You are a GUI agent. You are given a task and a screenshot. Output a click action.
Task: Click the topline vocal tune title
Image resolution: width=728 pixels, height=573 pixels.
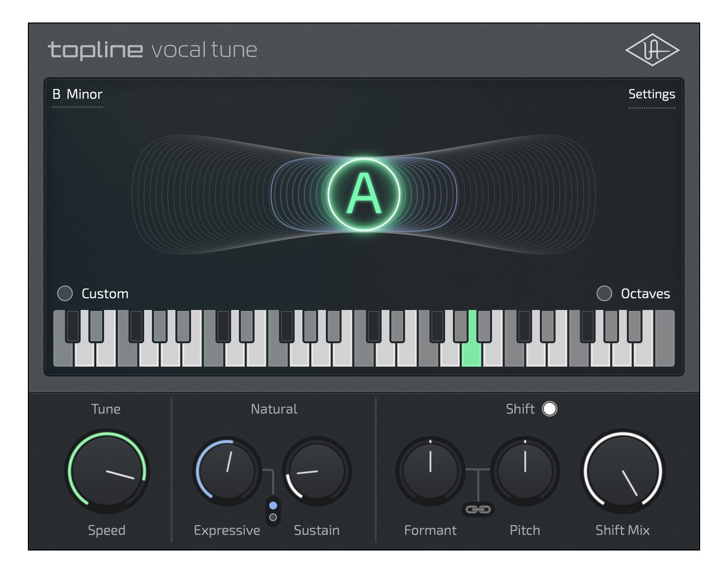click(x=152, y=50)
